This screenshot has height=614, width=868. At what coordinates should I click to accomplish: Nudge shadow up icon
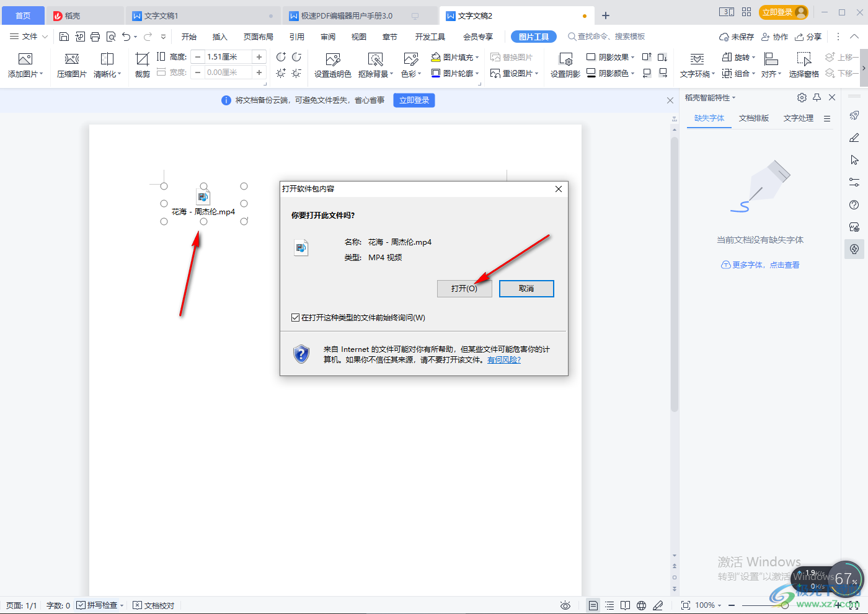tap(647, 57)
